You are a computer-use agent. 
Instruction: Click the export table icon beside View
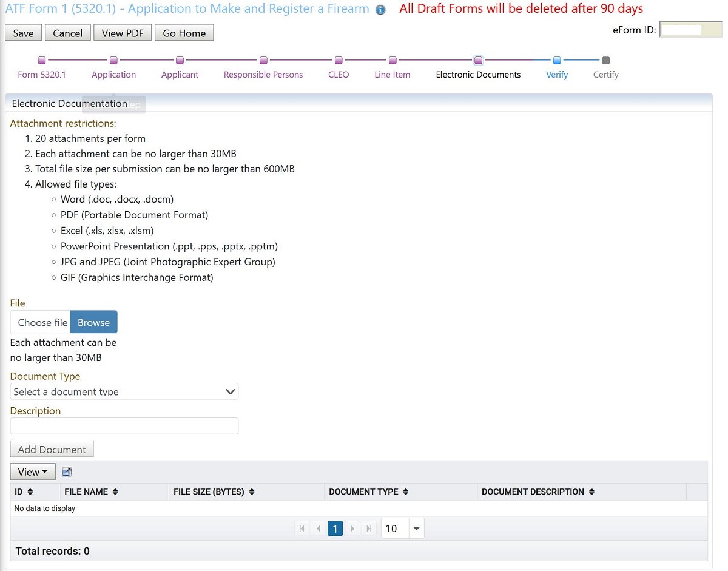click(67, 471)
